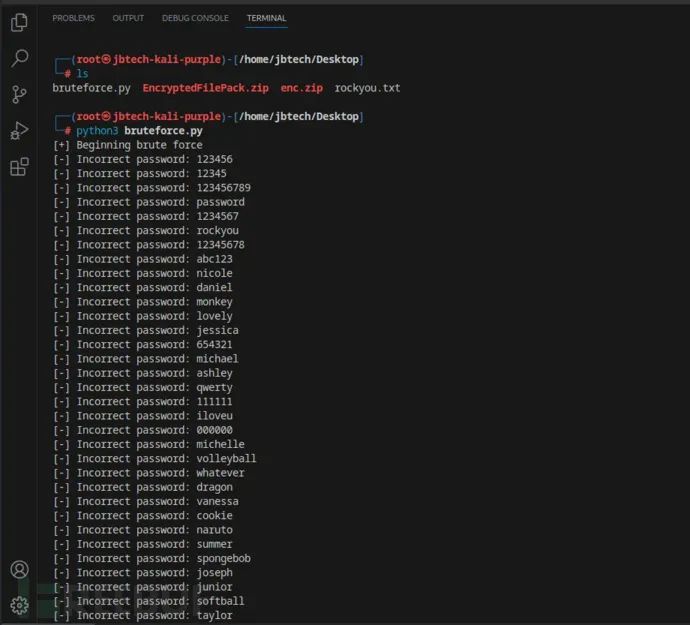Click the first root@jbtech-kali-purple prompt above ls
This screenshot has height=625, width=690.
coord(148,59)
